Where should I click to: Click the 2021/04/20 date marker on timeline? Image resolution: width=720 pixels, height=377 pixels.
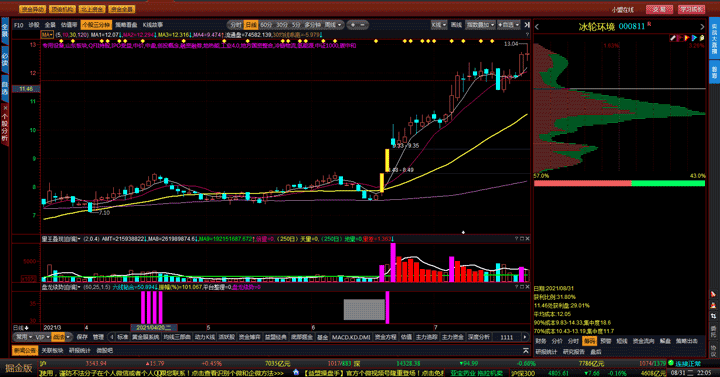[154, 327]
